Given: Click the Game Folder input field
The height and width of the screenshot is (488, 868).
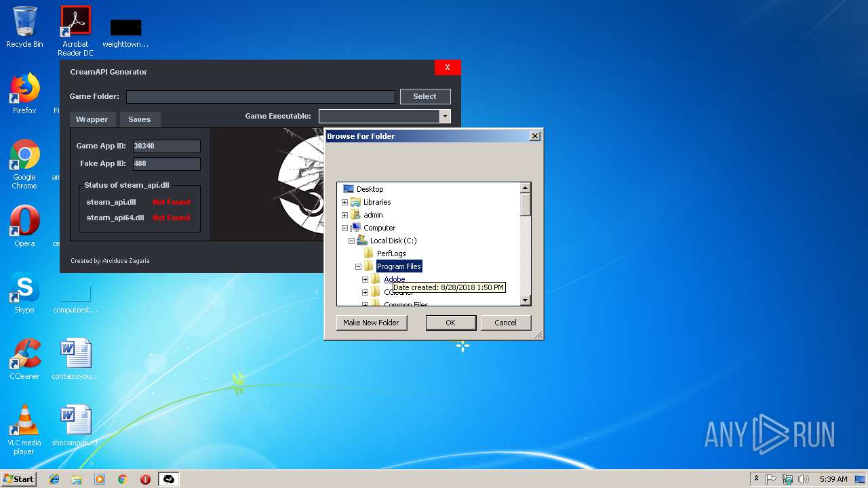Looking at the screenshot, I should coord(260,96).
